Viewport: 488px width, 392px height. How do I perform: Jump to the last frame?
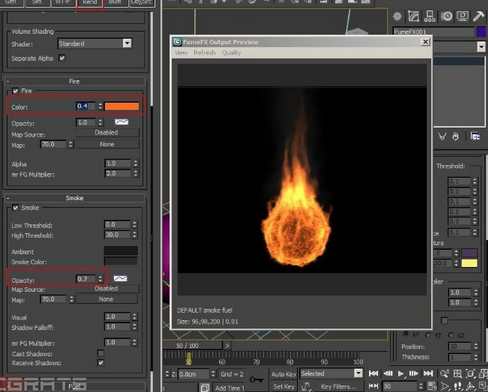[x=428, y=373]
